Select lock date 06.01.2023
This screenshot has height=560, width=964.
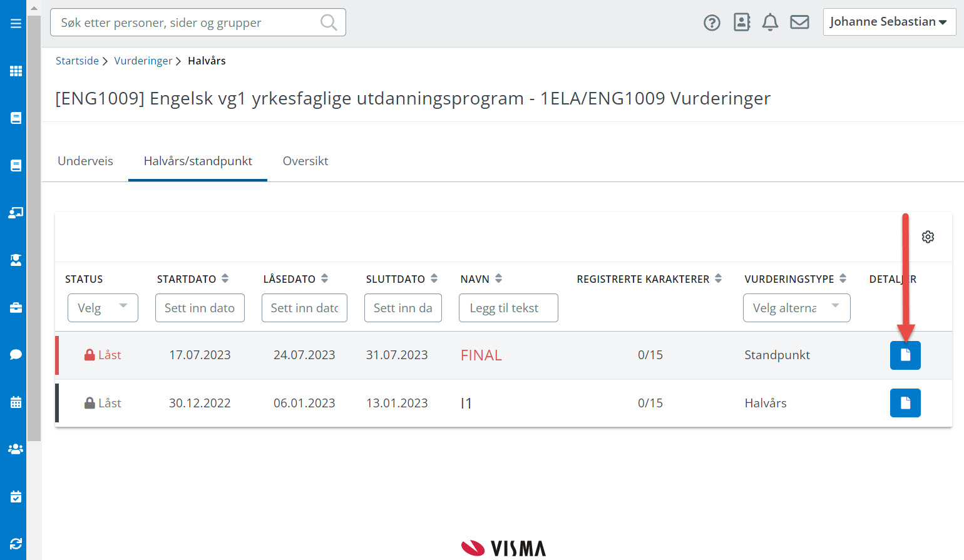point(304,403)
